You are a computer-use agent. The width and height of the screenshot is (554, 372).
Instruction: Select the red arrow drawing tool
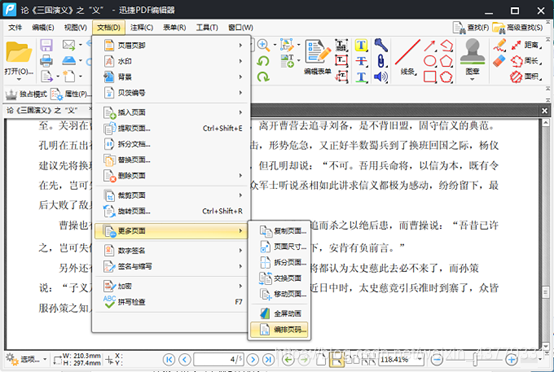coord(429,46)
